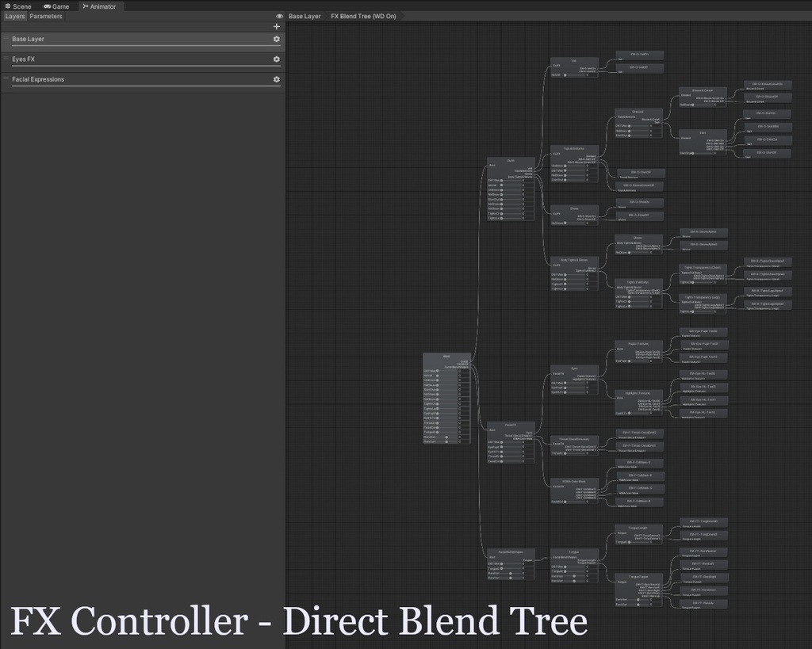Select the EW-O-ShoeOff motion node
Screen dimensions: 812x649
tap(639, 216)
